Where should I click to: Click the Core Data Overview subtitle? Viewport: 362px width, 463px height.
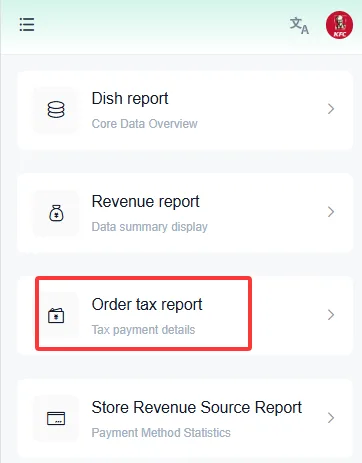pos(145,124)
